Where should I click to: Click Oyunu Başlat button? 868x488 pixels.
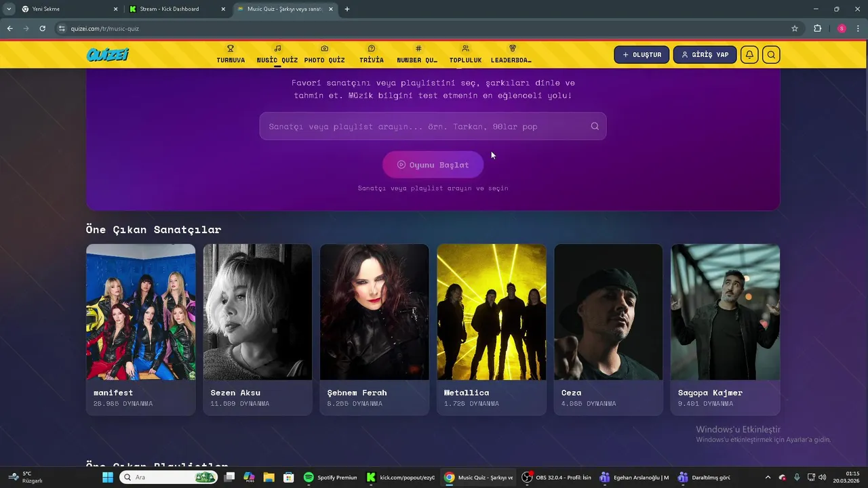pos(433,165)
